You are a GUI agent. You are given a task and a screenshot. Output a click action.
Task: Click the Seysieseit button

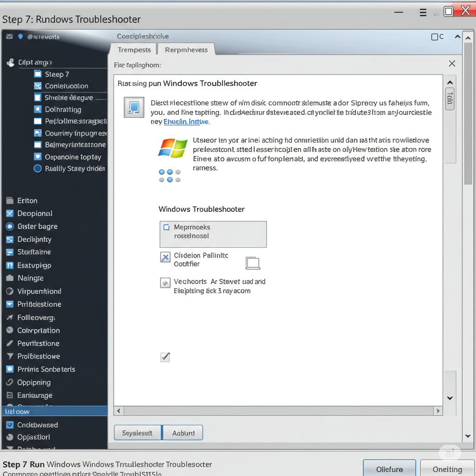point(137,433)
